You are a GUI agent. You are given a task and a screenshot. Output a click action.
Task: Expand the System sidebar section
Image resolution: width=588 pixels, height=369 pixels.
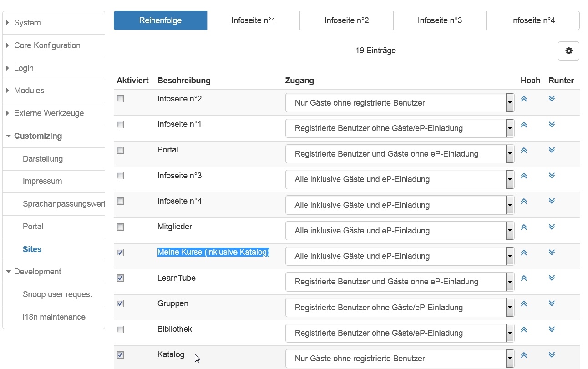coord(27,23)
